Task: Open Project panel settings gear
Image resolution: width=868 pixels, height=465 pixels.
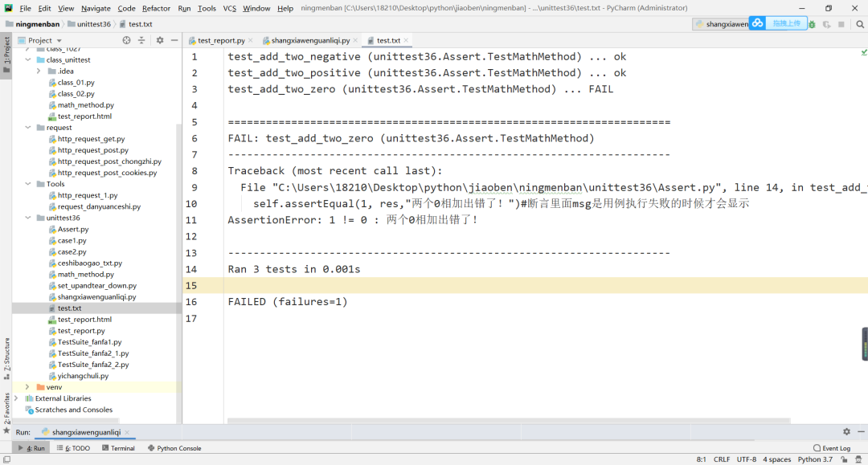Action: [160, 40]
